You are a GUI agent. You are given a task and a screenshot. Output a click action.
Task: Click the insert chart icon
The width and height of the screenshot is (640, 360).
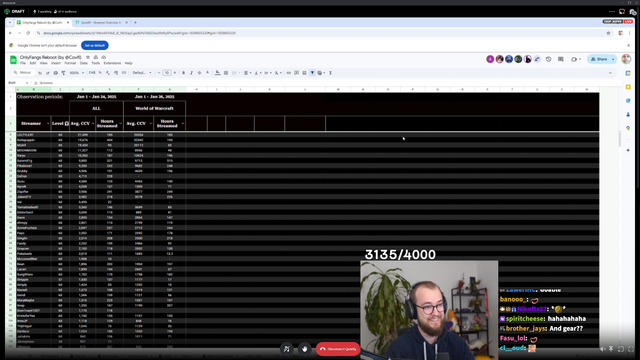coord(304,73)
